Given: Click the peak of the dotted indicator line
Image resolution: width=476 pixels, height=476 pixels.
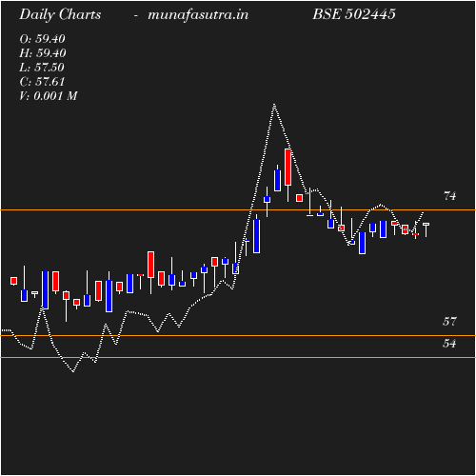Looking at the screenshot, I should (274, 105).
